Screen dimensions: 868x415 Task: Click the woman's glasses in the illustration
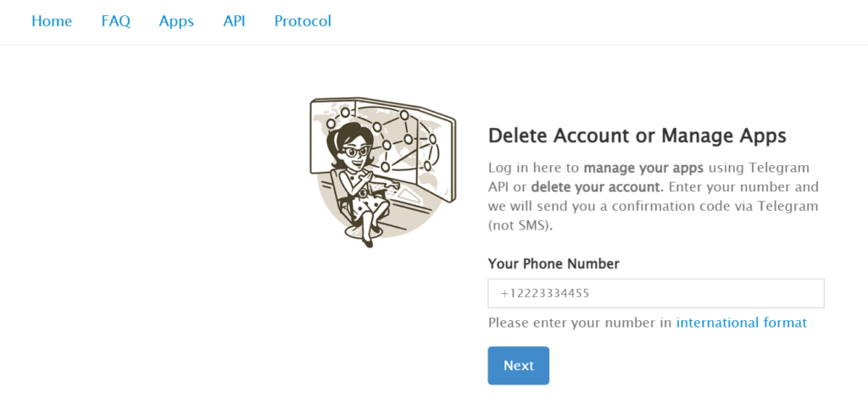click(x=353, y=152)
